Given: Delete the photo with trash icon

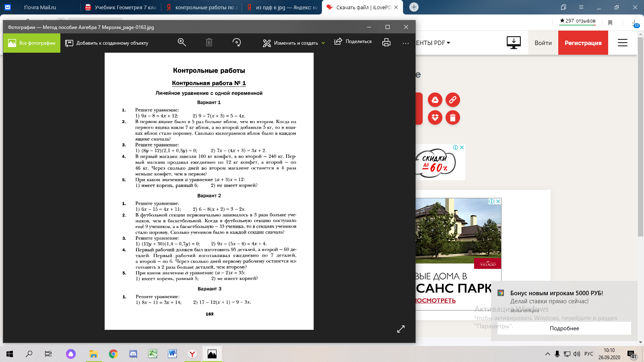Looking at the screenshot, I should (x=209, y=43).
